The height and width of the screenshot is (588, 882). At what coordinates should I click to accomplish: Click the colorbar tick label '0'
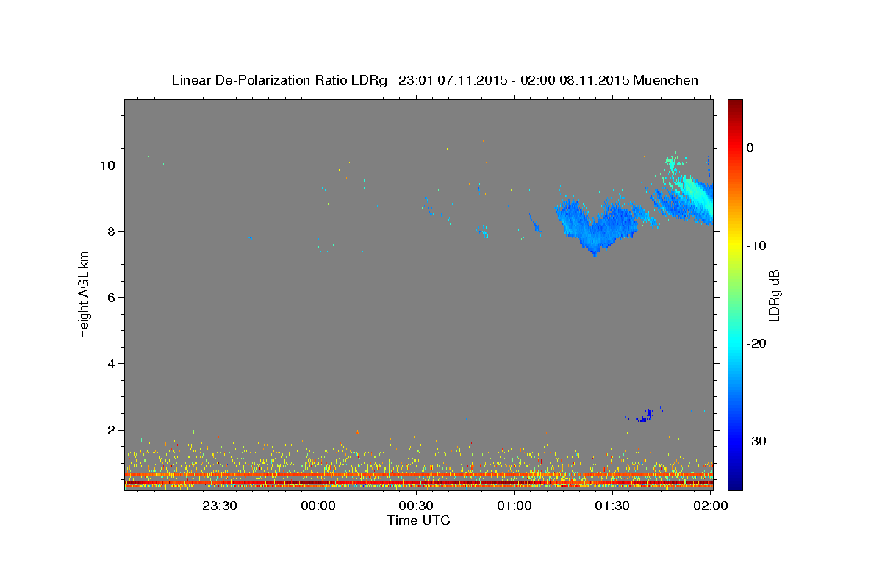coord(750,148)
